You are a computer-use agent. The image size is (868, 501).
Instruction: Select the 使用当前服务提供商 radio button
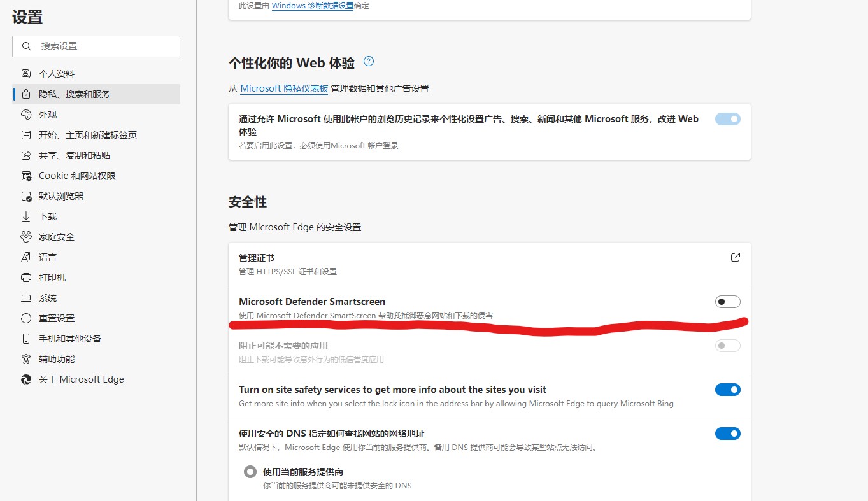pyautogui.click(x=250, y=472)
